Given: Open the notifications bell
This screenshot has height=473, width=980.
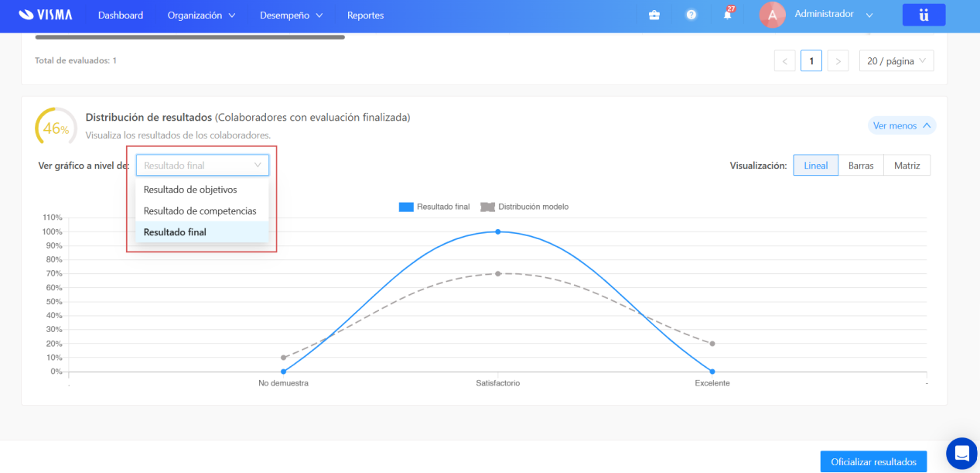Looking at the screenshot, I should point(727,15).
